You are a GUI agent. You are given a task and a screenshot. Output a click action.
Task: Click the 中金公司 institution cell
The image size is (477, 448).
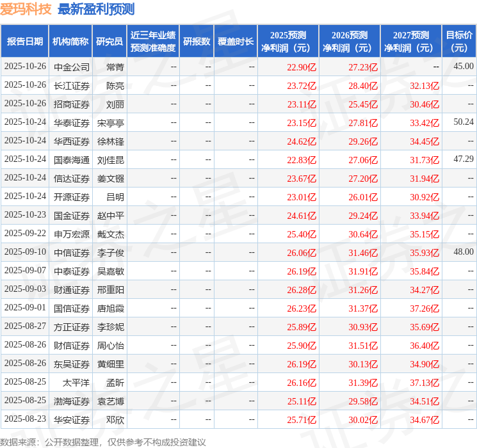coord(72,67)
